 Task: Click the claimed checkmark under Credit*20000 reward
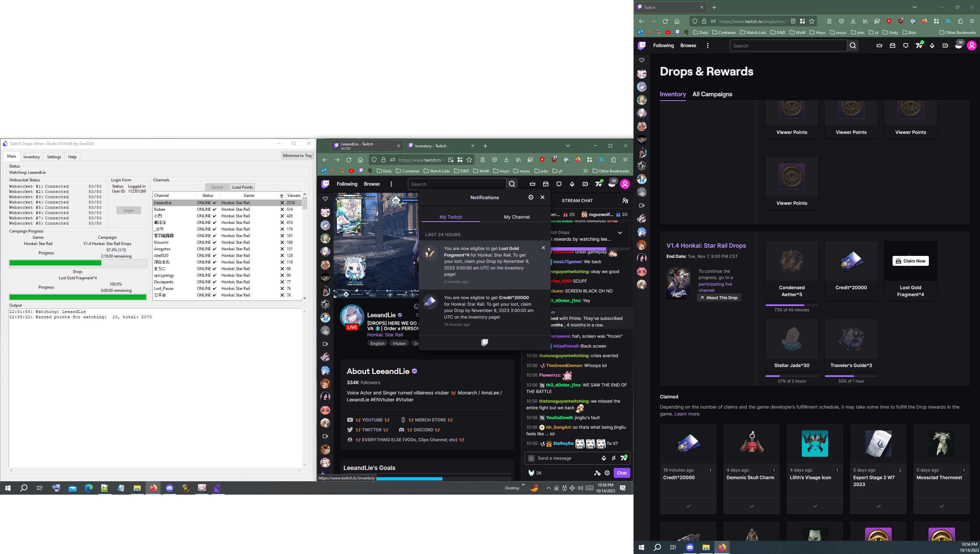pyautogui.click(x=688, y=506)
